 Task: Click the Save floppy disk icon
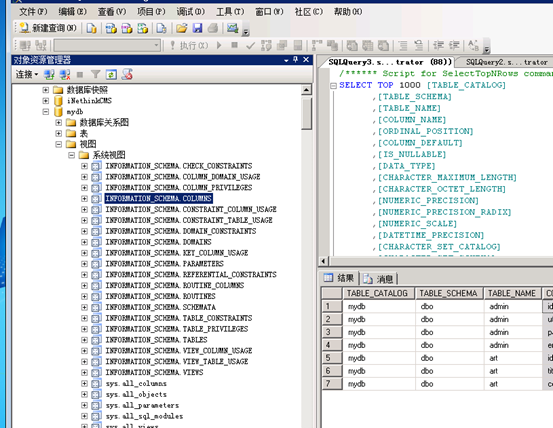click(197, 28)
